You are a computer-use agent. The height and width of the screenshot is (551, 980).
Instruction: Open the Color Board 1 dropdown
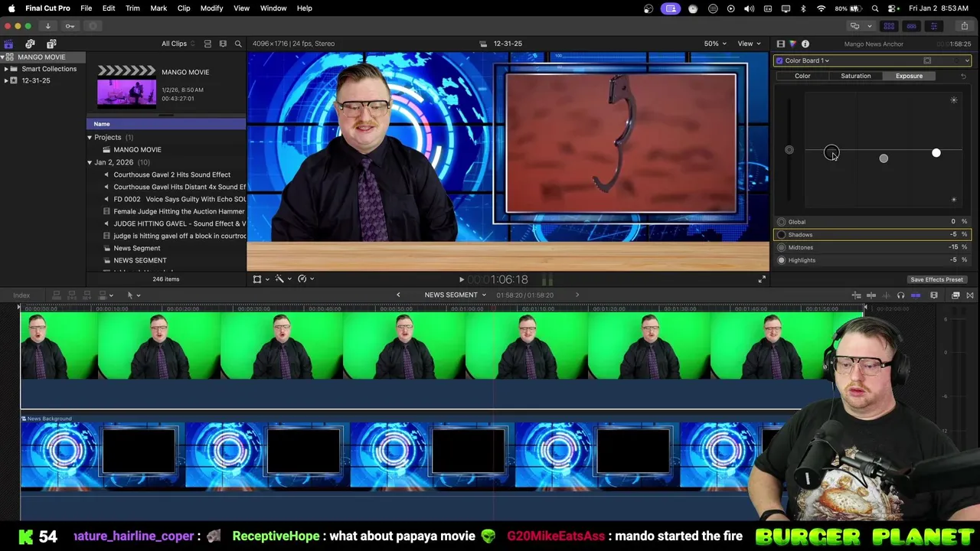click(807, 60)
